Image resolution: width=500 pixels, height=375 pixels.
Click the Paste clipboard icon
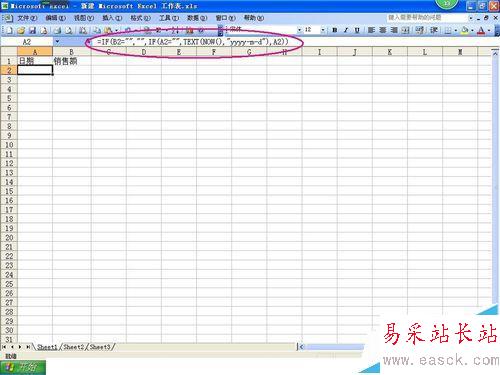point(108,30)
